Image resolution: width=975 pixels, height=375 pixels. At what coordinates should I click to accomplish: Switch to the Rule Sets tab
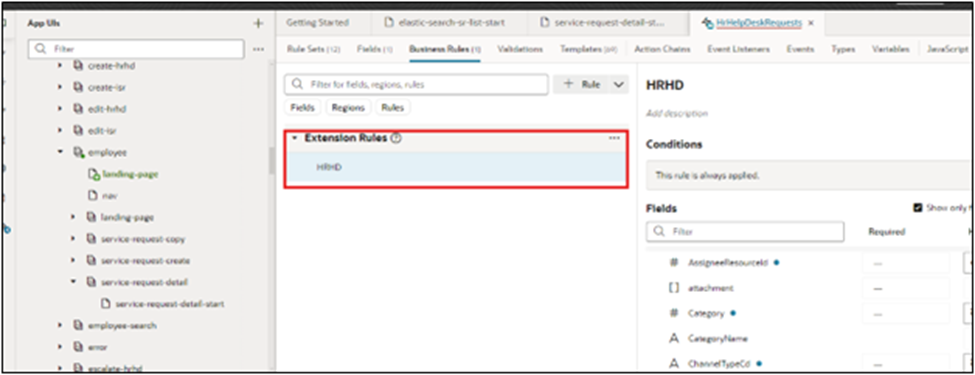point(313,49)
